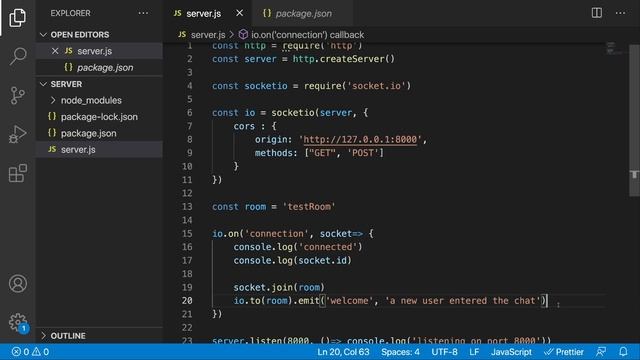The image size is (640, 360).
Task: Open the Manage gear icon
Action: click(x=18, y=322)
